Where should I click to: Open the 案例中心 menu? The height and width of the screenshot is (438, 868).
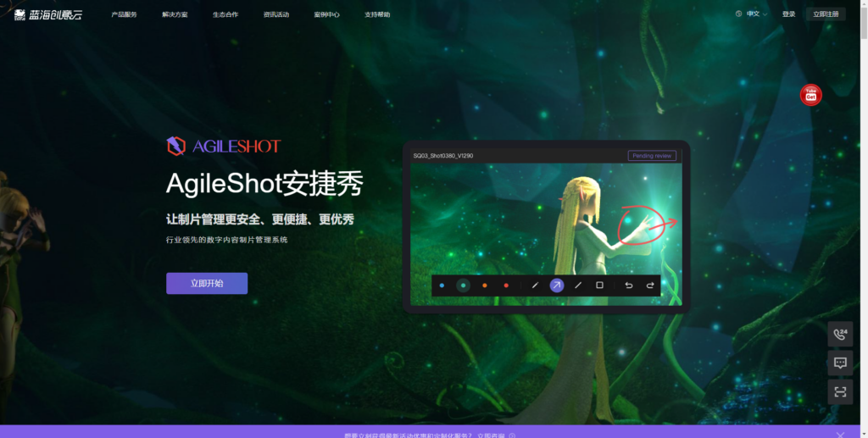[326, 14]
